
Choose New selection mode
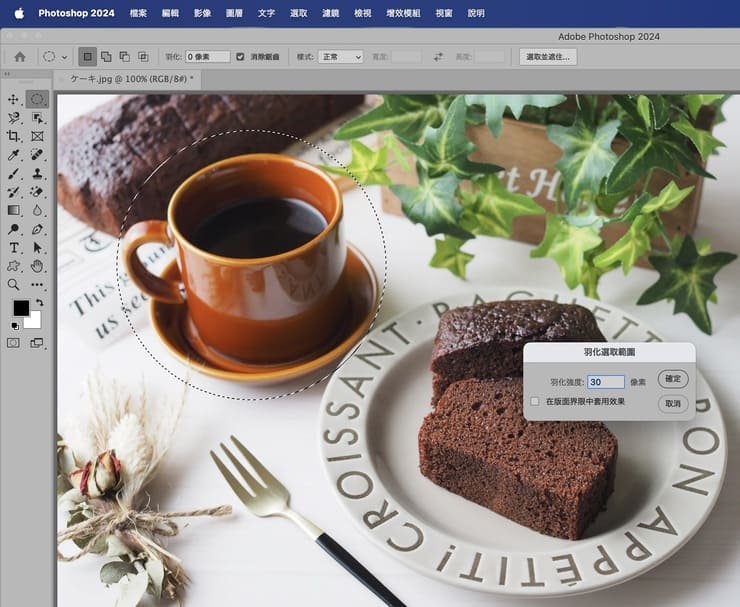pyautogui.click(x=87, y=57)
